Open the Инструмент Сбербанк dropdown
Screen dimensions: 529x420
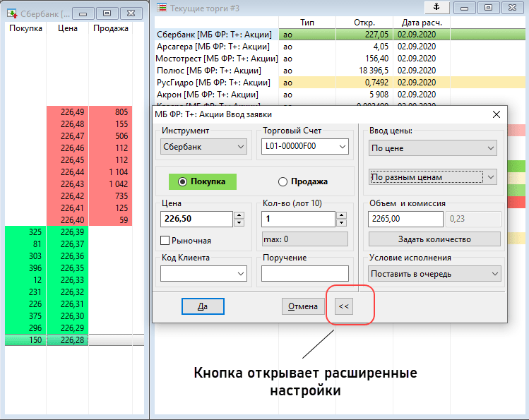point(203,147)
